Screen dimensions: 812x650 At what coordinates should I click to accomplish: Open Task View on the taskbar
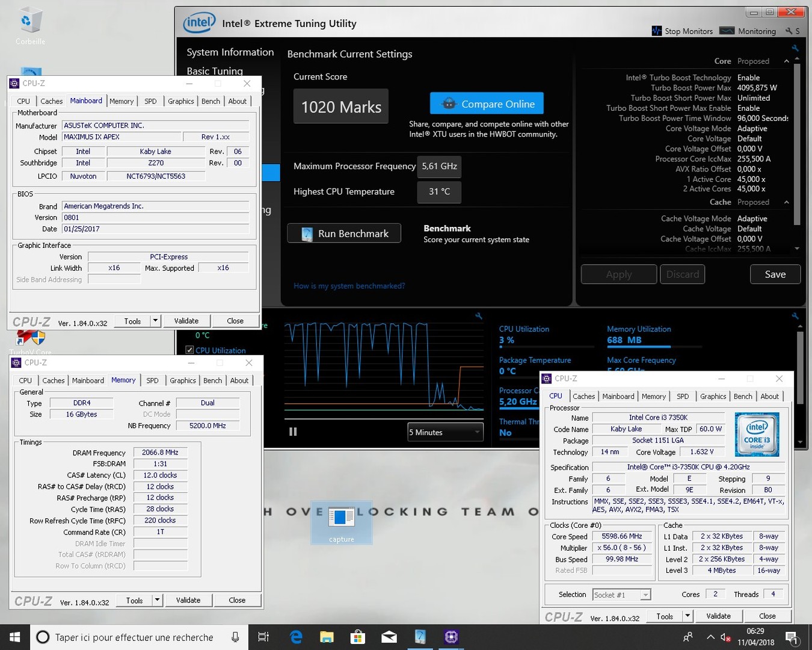[x=263, y=637]
